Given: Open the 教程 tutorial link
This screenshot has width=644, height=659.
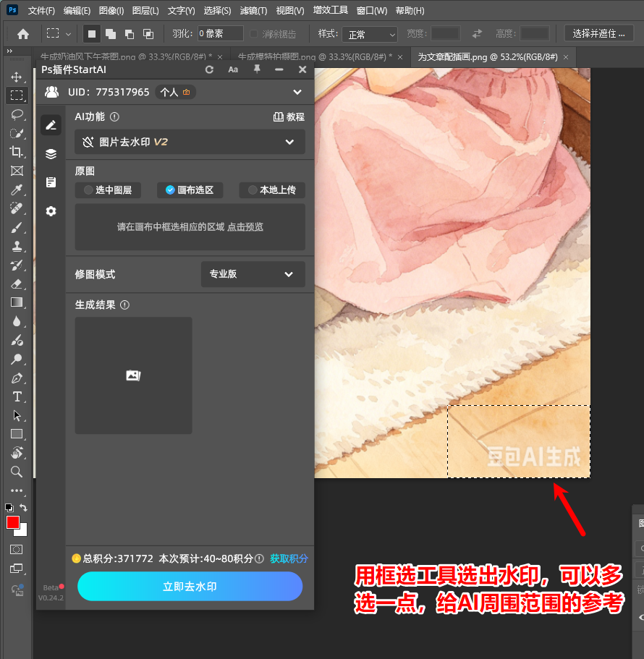Looking at the screenshot, I should (289, 117).
